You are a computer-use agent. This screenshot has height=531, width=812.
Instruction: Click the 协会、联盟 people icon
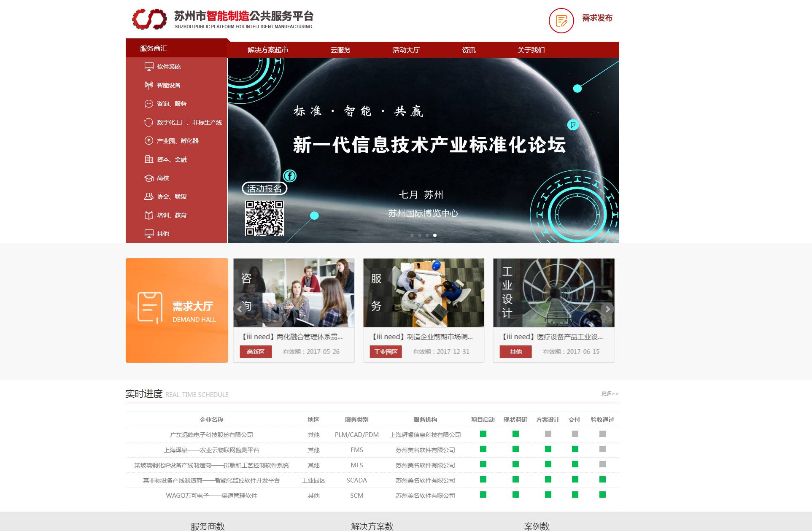[149, 197]
